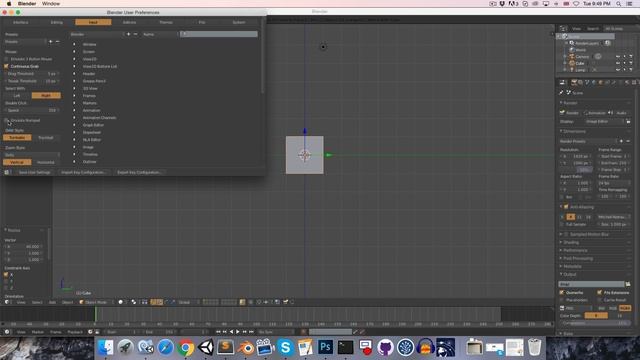Open Google Chrome from the dock

pyautogui.click(x=186, y=347)
